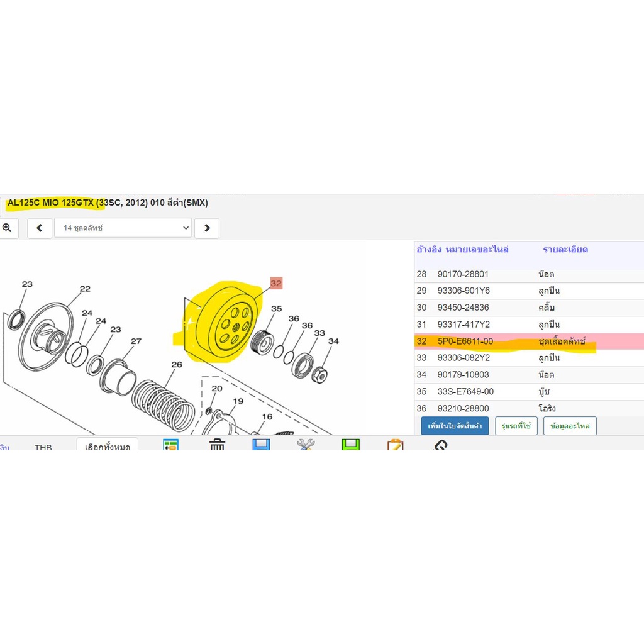Click the clipboard with pencil icon

pyautogui.click(x=395, y=445)
